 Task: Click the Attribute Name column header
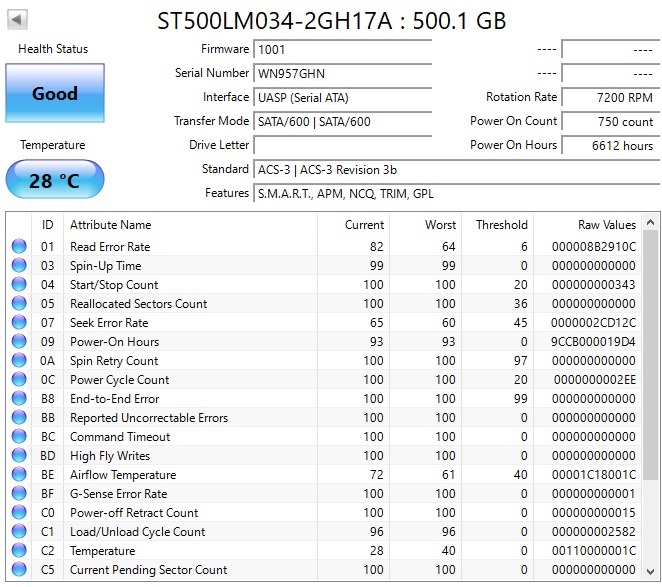tap(111, 225)
